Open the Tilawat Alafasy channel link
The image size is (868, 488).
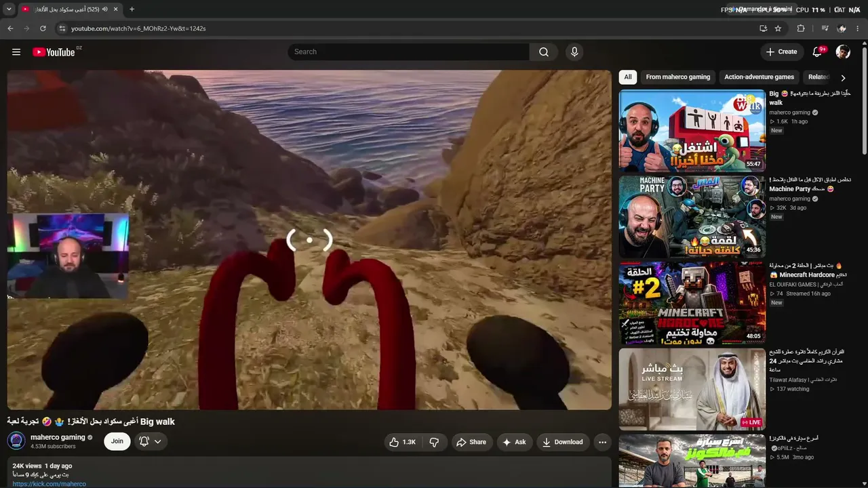[803, 380]
